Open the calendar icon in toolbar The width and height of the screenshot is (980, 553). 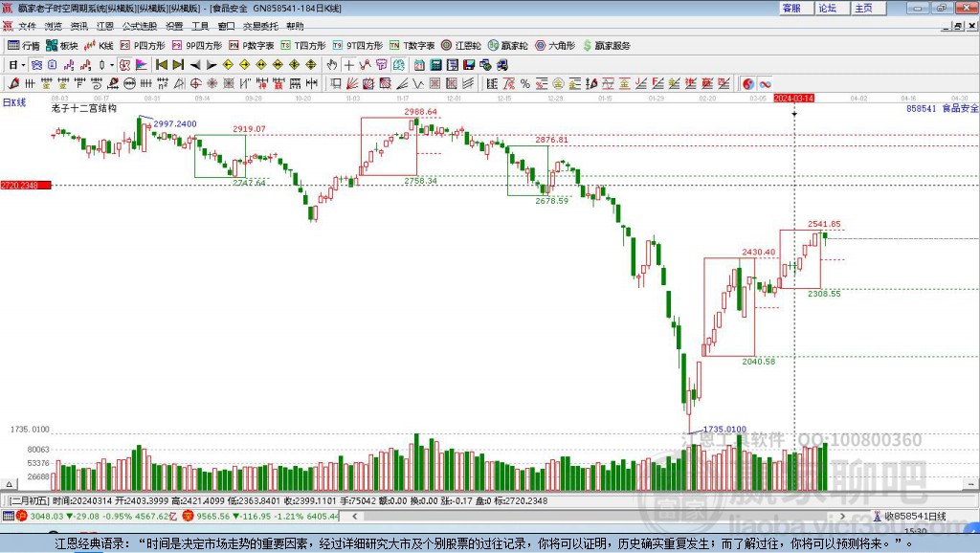click(x=419, y=65)
